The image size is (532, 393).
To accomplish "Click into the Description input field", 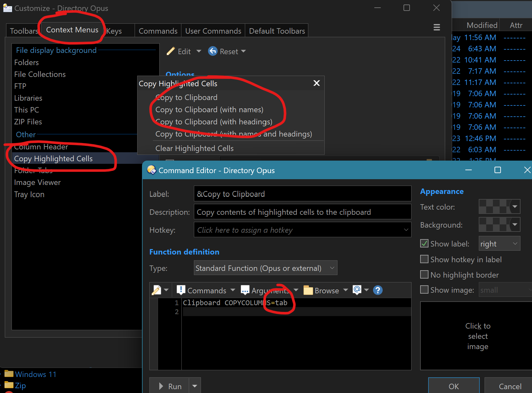I will [302, 212].
